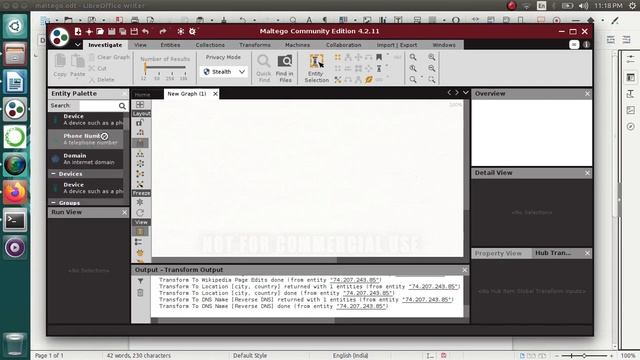Open the Transforms ribbon tab

(255, 45)
